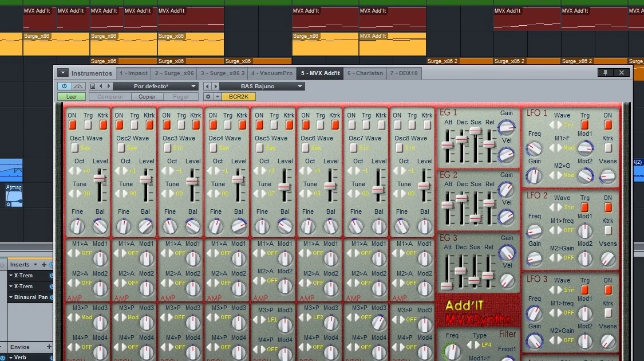Screen dimensions: 644x361
Task: Add a new insert with the plus icon
Action: coord(44,264)
